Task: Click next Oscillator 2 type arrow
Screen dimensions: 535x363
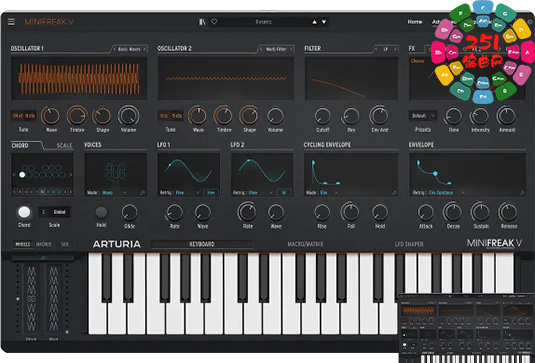Action: point(291,49)
